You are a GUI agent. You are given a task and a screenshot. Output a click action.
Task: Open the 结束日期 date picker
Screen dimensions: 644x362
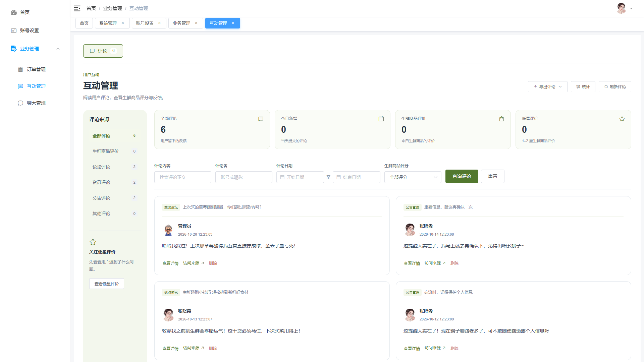tap(357, 177)
